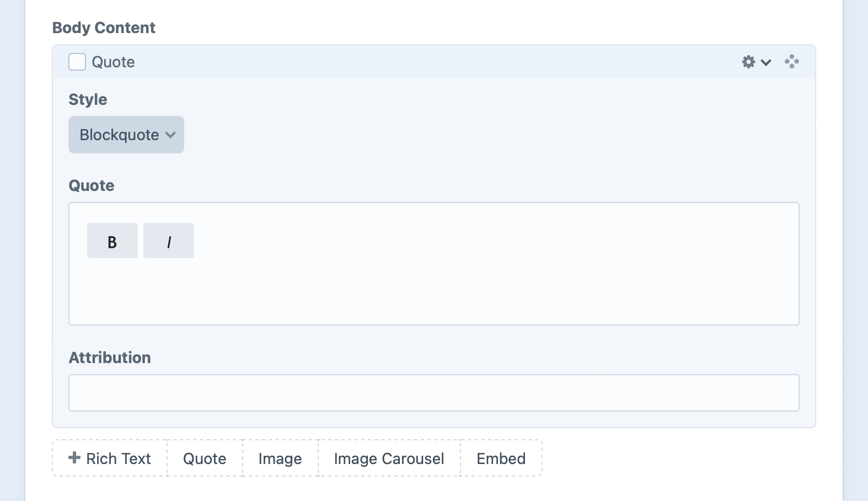Image resolution: width=868 pixels, height=501 pixels.
Task: Click inside the Attribution text field
Action: point(433,392)
